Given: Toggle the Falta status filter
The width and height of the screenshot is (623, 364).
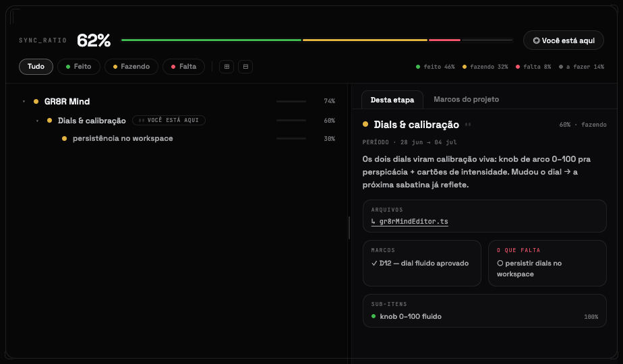Looking at the screenshot, I should pyautogui.click(x=183, y=67).
